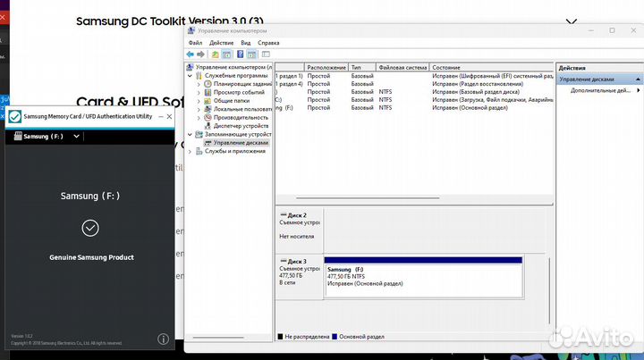Click the Genuine check mark circle icon
This screenshot has width=644, height=360.
click(90, 228)
